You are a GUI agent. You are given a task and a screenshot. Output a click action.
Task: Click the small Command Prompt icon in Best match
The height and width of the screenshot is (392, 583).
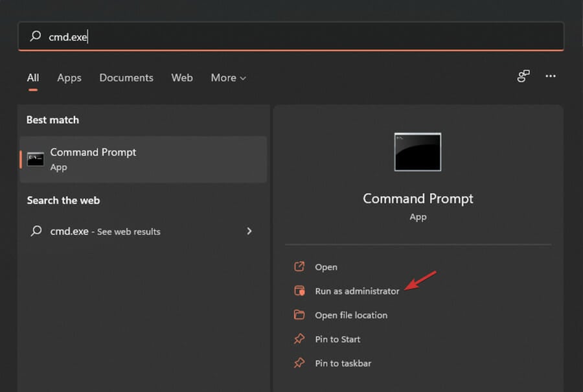point(36,159)
